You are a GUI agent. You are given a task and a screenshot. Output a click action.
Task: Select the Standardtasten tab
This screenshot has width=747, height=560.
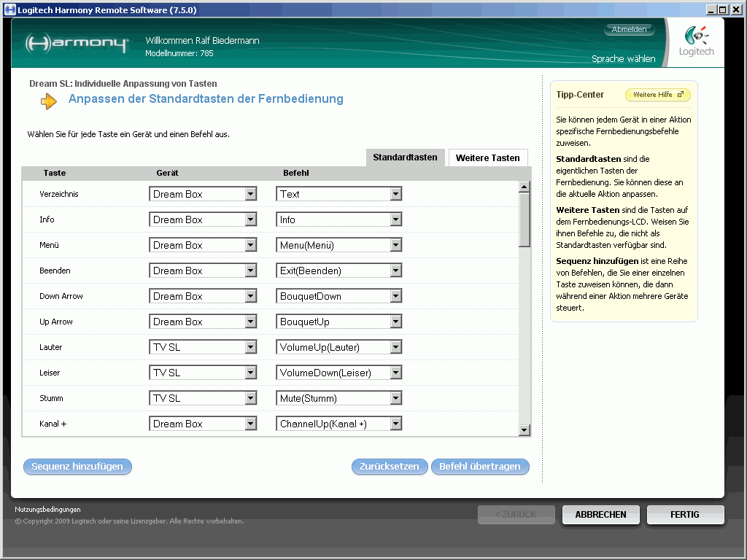(405, 157)
